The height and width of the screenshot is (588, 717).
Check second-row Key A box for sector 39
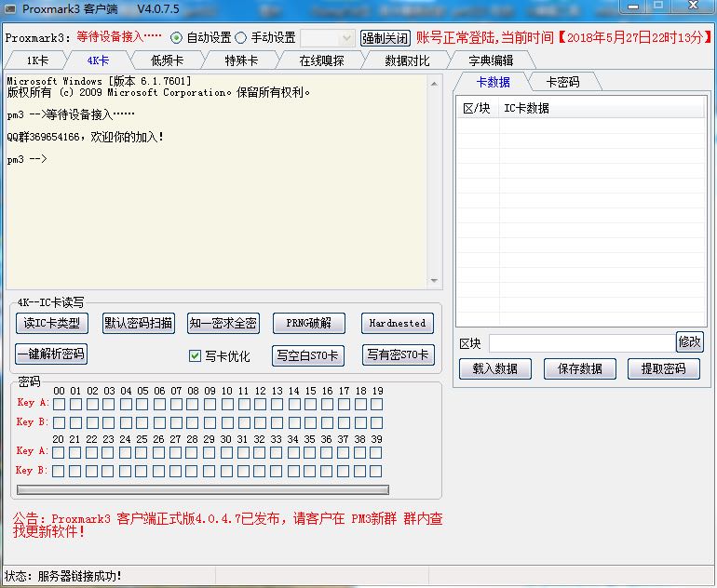pyautogui.click(x=376, y=452)
